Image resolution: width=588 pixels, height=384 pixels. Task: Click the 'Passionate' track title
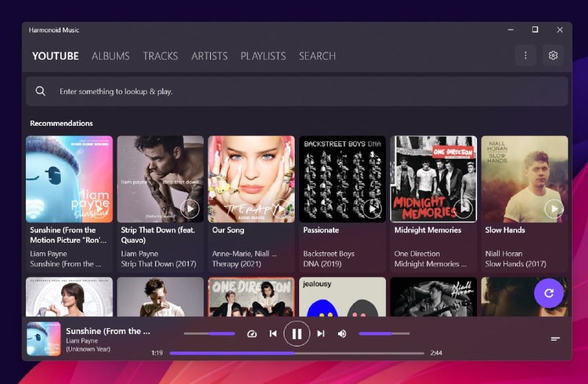(x=321, y=230)
